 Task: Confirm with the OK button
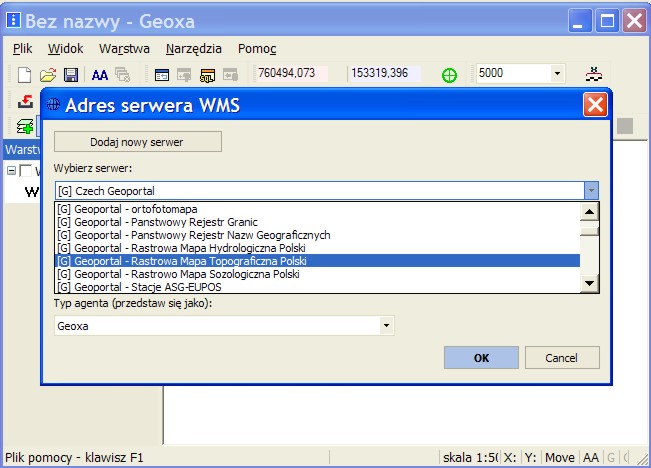[x=481, y=358]
